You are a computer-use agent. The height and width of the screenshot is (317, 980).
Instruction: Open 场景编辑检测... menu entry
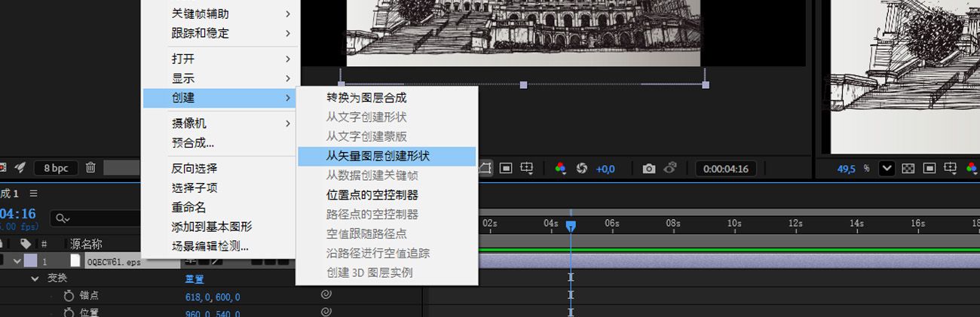pos(220,246)
